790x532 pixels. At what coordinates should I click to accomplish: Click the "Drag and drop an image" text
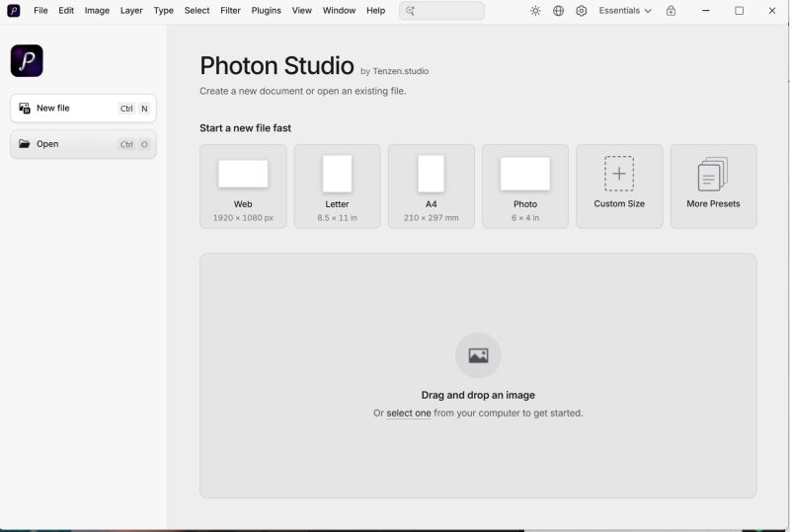point(478,395)
